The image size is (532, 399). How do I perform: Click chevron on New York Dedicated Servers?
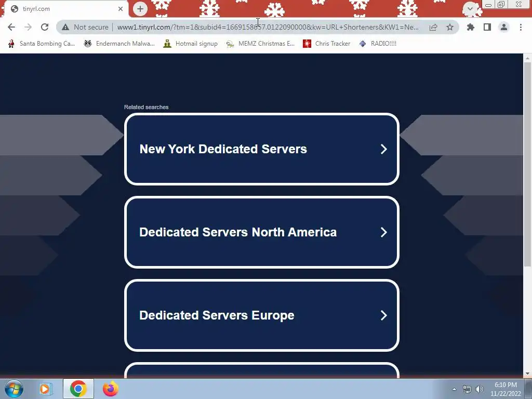click(x=384, y=149)
